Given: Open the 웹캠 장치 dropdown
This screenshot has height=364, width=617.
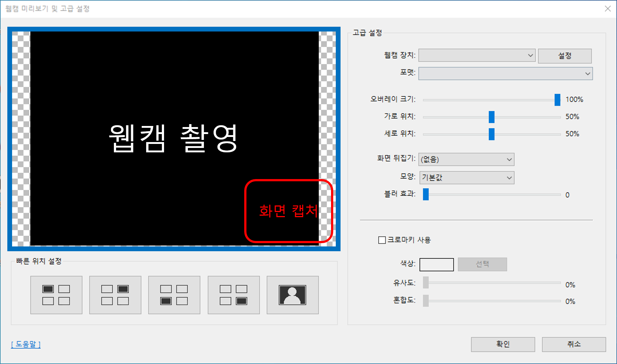Looking at the screenshot, I should click(x=477, y=56).
